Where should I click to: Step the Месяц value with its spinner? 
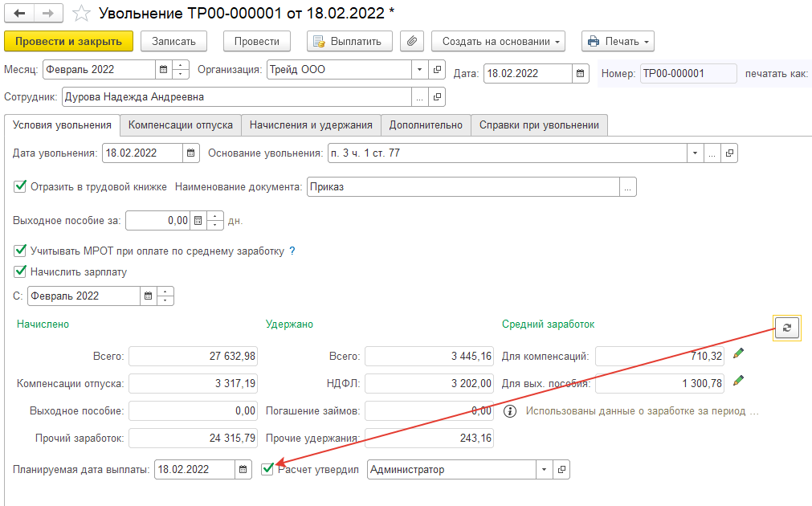click(x=180, y=69)
